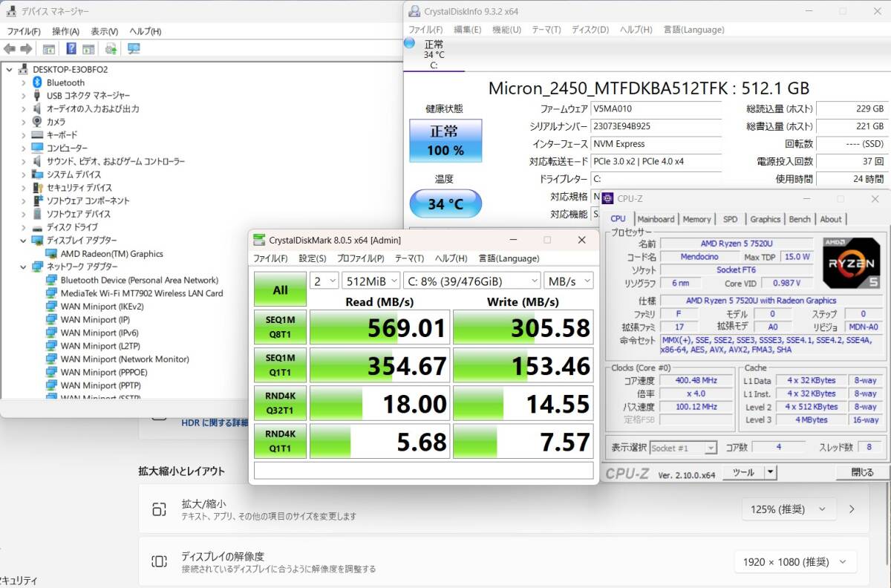Screen dimensions: 891x588
Task: Click the Update driver toolbar icon
Action: pos(111,49)
